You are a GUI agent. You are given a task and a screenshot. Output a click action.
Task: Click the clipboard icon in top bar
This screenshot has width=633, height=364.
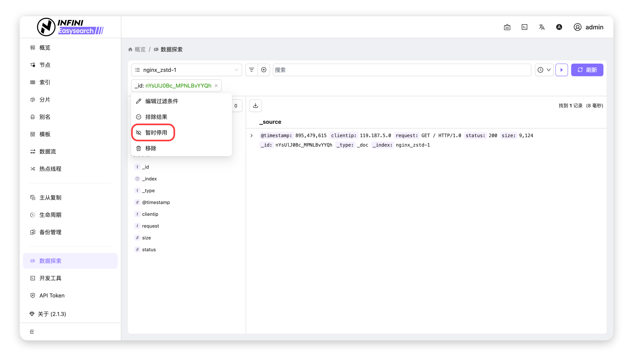click(507, 27)
